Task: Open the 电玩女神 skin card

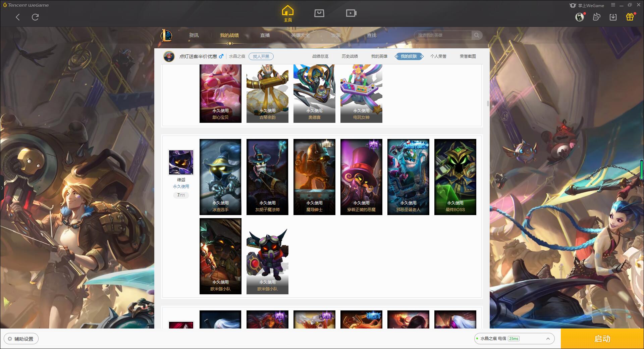Action: 361,94
